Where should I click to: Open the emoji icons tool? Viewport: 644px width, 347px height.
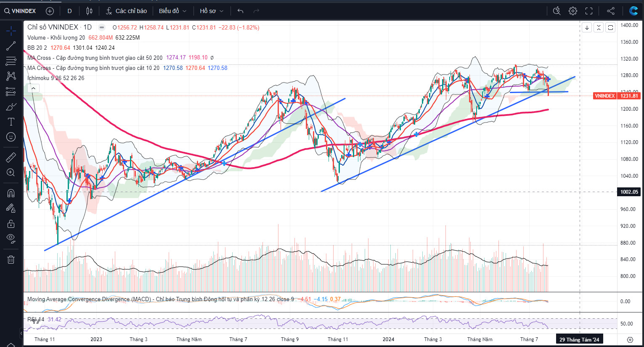pos(11,137)
